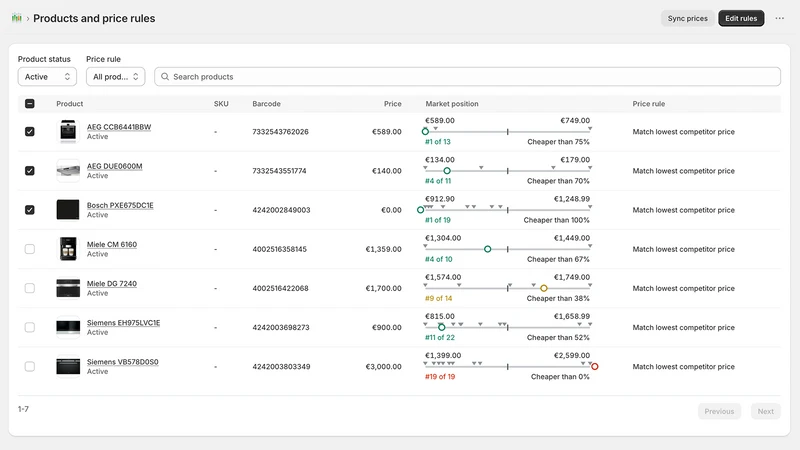Open the Product status Active dropdown
The width and height of the screenshot is (800, 450).
[x=47, y=77]
